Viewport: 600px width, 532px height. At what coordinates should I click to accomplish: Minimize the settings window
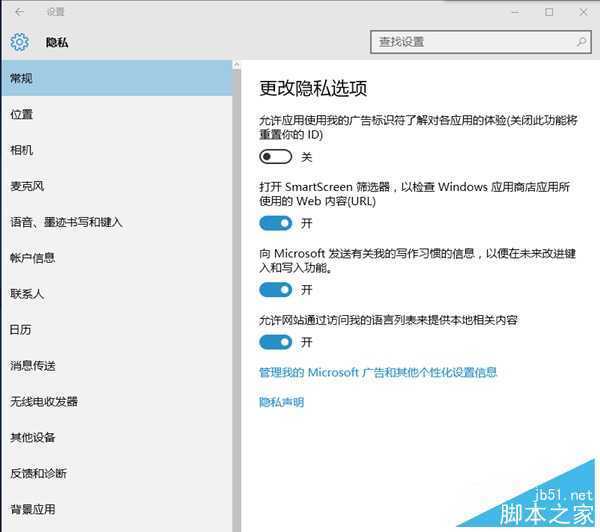[x=515, y=12]
